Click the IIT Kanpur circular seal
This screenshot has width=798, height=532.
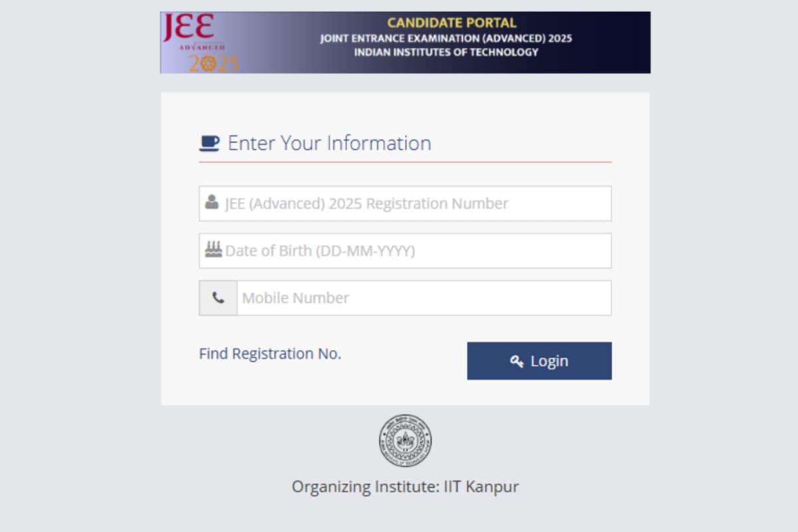[405, 441]
